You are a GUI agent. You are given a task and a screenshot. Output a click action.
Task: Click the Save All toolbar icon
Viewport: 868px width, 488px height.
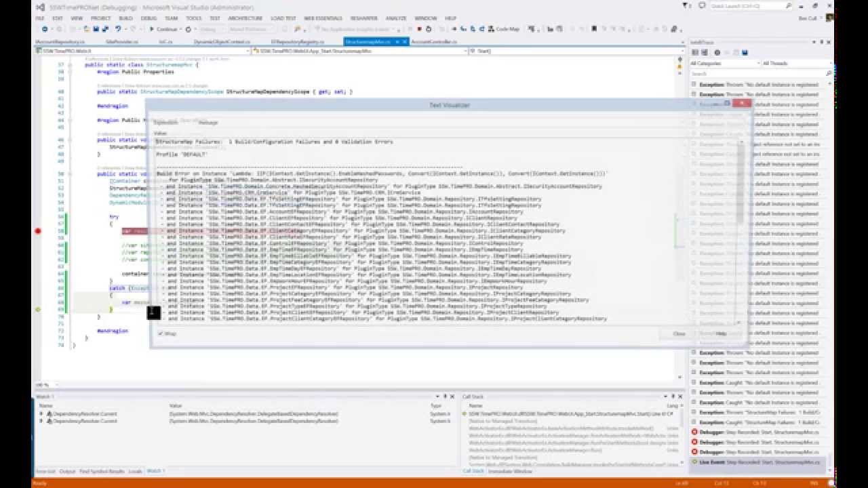coord(105,28)
